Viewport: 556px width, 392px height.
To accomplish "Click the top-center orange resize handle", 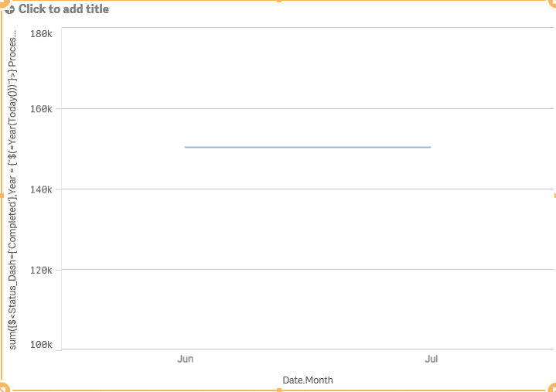I will tap(278, 2).
